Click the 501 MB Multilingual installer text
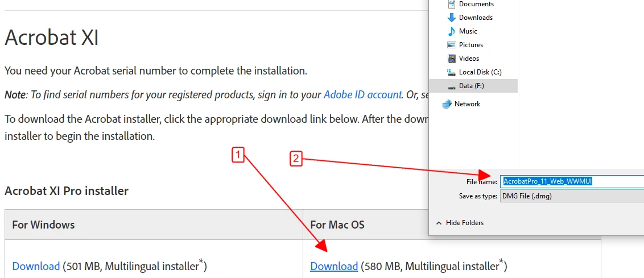 click(x=135, y=265)
